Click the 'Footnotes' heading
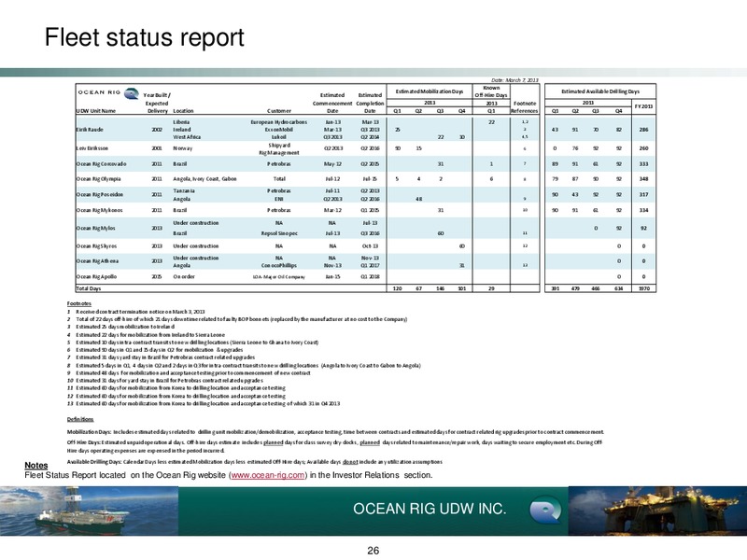Image resolution: width=747 pixels, height=560 pixels. pyautogui.click(x=79, y=303)
